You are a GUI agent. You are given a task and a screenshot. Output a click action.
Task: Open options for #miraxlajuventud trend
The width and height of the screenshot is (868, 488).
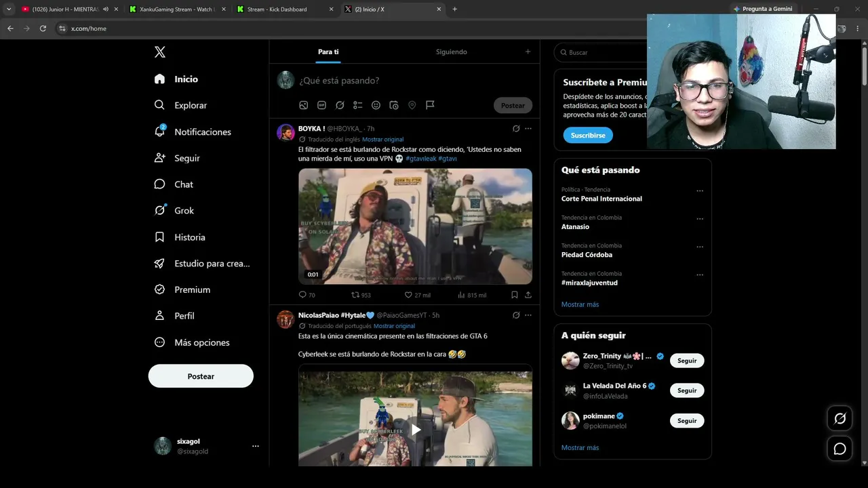[x=700, y=275]
